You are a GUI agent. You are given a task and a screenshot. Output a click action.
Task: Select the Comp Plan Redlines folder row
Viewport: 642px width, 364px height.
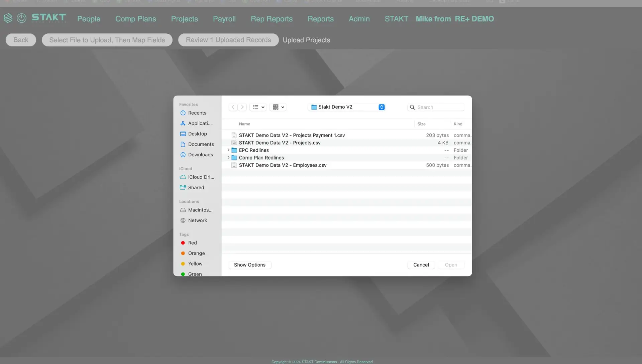pyautogui.click(x=347, y=158)
